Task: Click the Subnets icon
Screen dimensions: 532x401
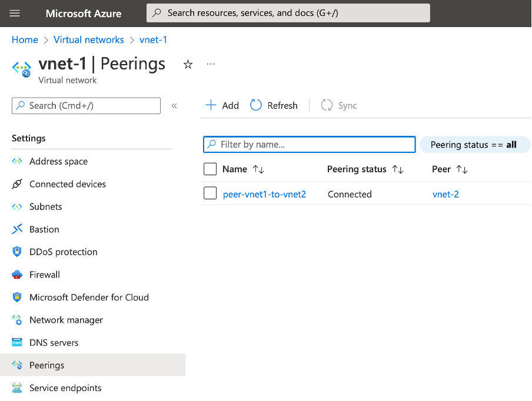Action: [x=17, y=206]
